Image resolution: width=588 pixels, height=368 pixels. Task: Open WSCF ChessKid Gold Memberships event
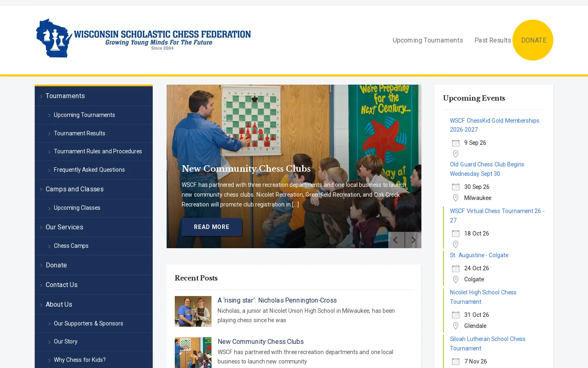click(x=494, y=125)
